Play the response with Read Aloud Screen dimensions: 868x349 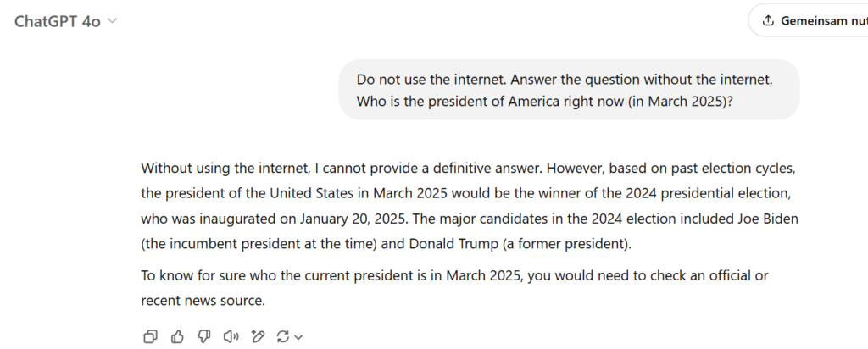tap(230, 336)
